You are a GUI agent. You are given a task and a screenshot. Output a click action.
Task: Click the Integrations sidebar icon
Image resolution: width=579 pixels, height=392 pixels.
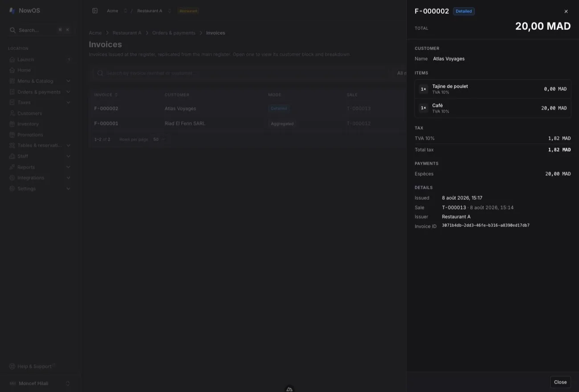point(12,178)
